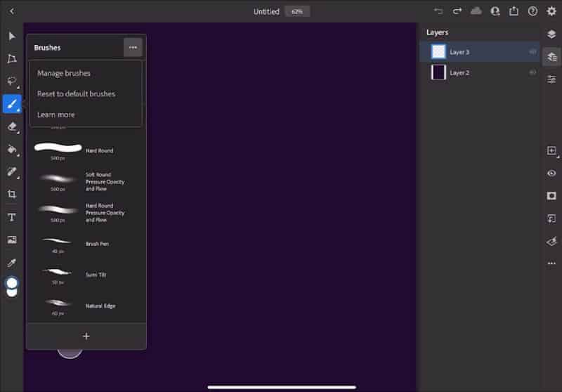Open the Share export icon
This screenshot has height=392, width=562.
(x=514, y=11)
